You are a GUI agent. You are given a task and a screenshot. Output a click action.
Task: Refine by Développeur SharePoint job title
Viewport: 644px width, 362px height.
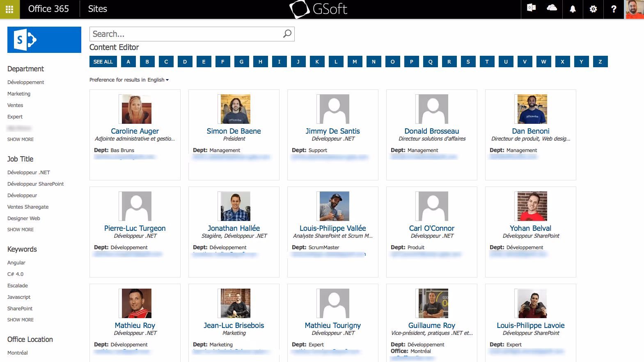[x=36, y=184]
